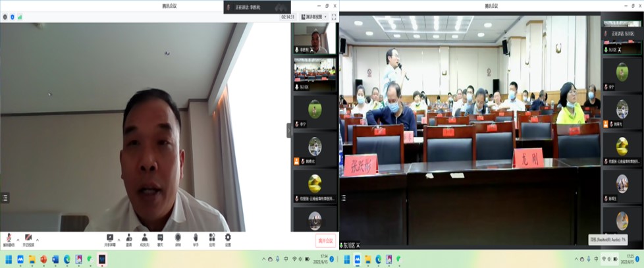Raise hand using the hand icon

pos(196,240)
